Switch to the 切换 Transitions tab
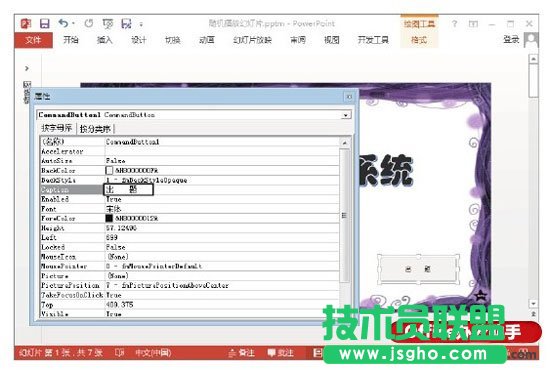 (173, 40)
